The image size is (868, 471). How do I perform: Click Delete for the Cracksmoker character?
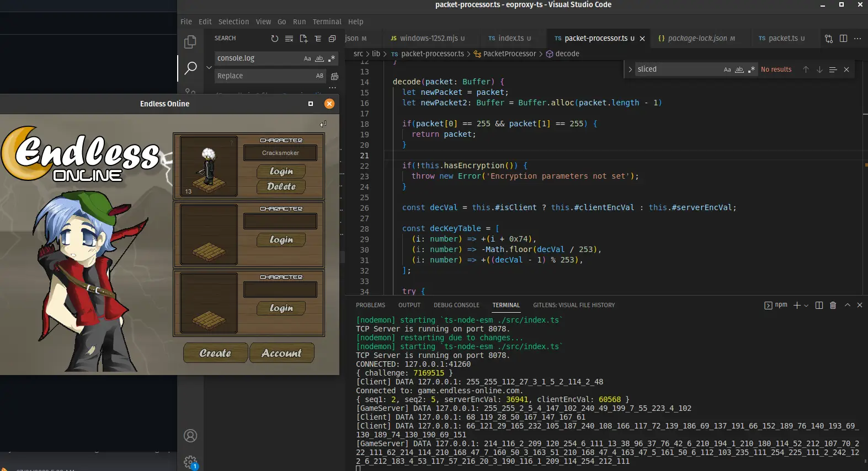[281, 187]
